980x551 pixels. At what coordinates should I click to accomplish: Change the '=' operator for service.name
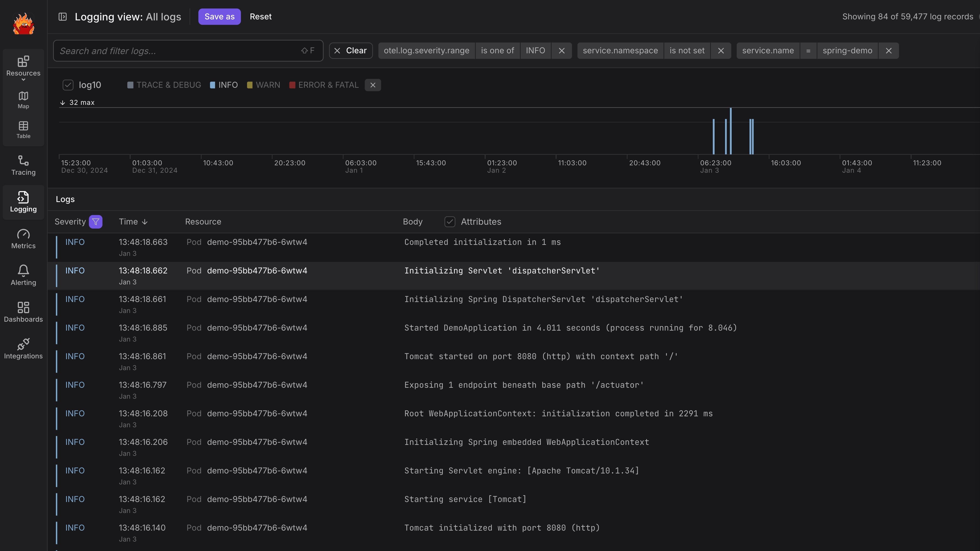coord(808,51)
